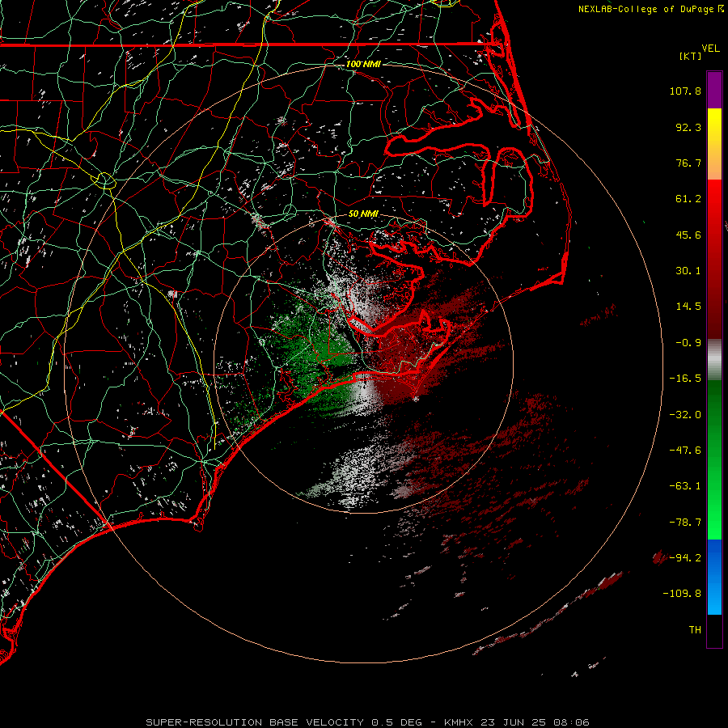Click the -32.0 scale value

[x=685, y=415]
